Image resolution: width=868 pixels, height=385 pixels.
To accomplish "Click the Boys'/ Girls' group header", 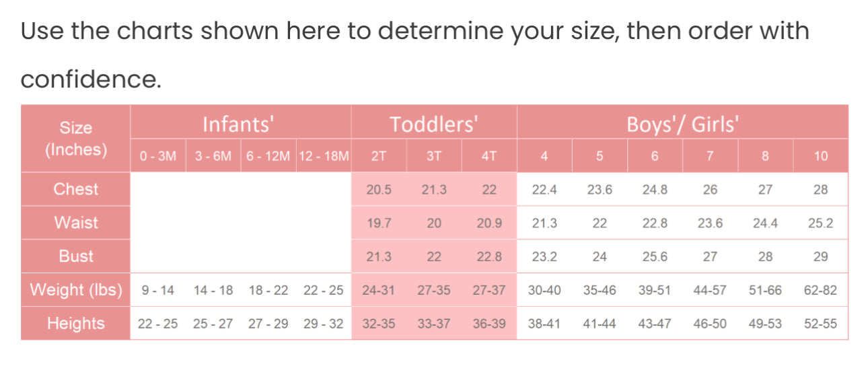I will [682, 125].
